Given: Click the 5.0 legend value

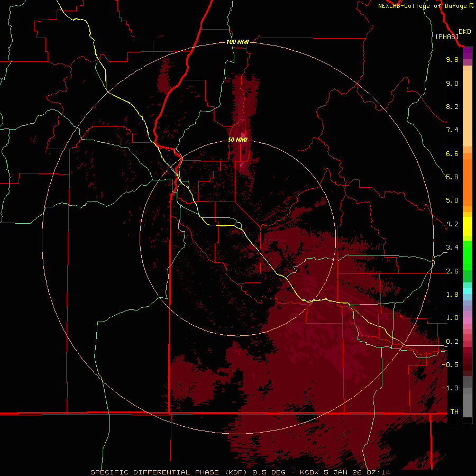Looking at the screenshot, I should (452, 200).
